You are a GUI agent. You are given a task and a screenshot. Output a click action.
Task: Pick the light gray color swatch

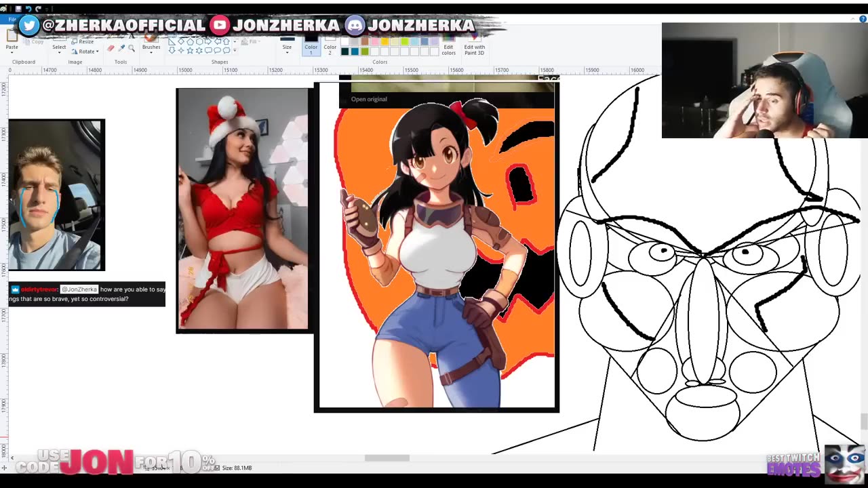pyautogui.click(x=354, y=41)
